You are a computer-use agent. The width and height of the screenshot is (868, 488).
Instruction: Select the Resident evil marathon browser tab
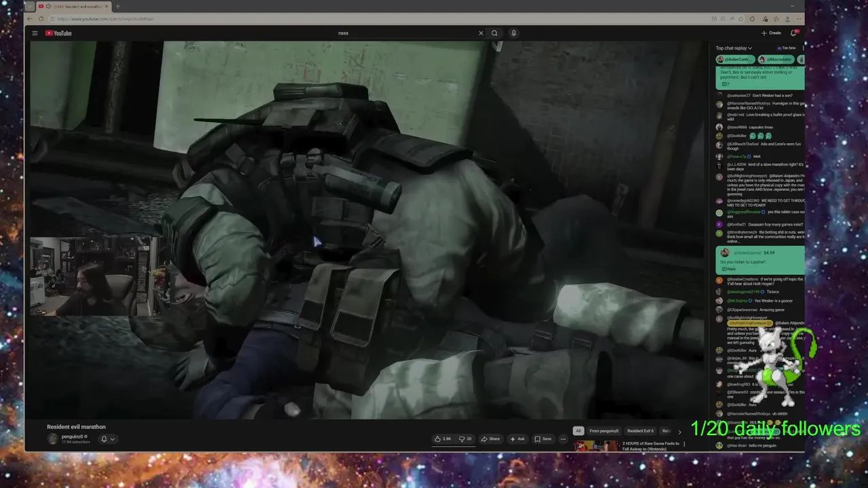[73, 7]
